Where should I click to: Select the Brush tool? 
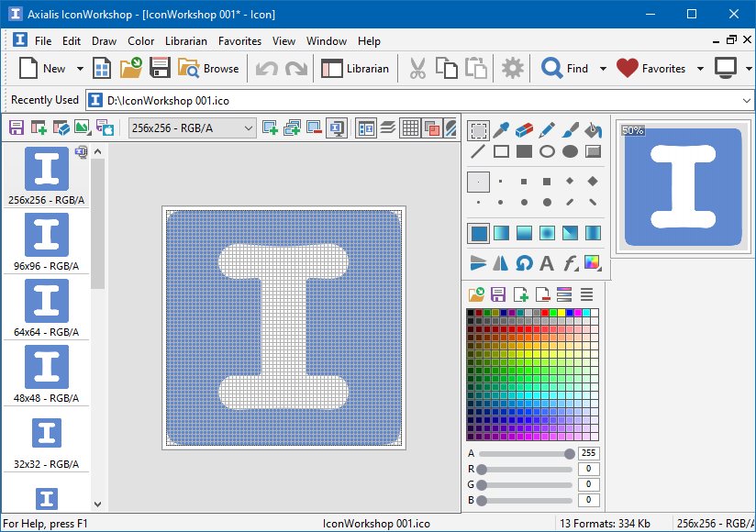(571, 130)
